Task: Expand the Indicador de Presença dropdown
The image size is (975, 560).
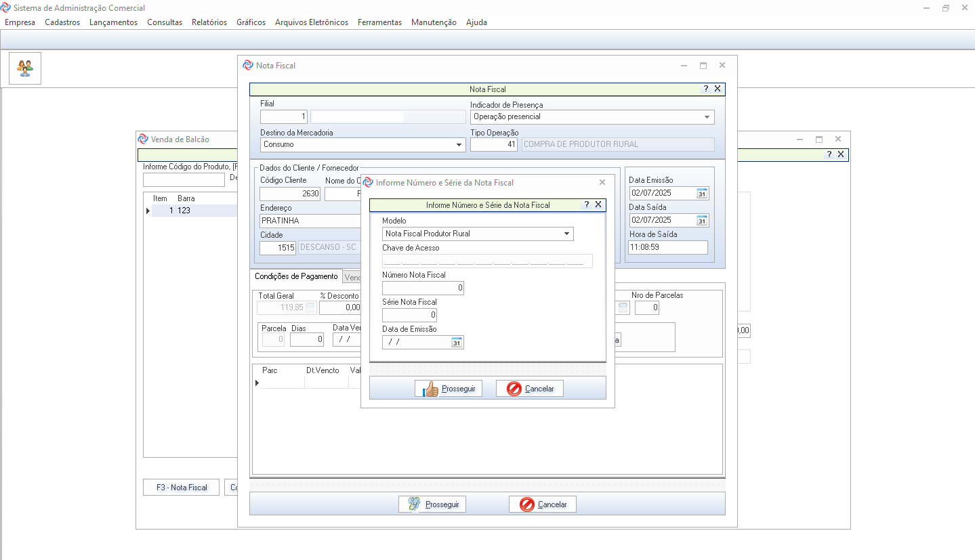Action: tap(707, 117)
